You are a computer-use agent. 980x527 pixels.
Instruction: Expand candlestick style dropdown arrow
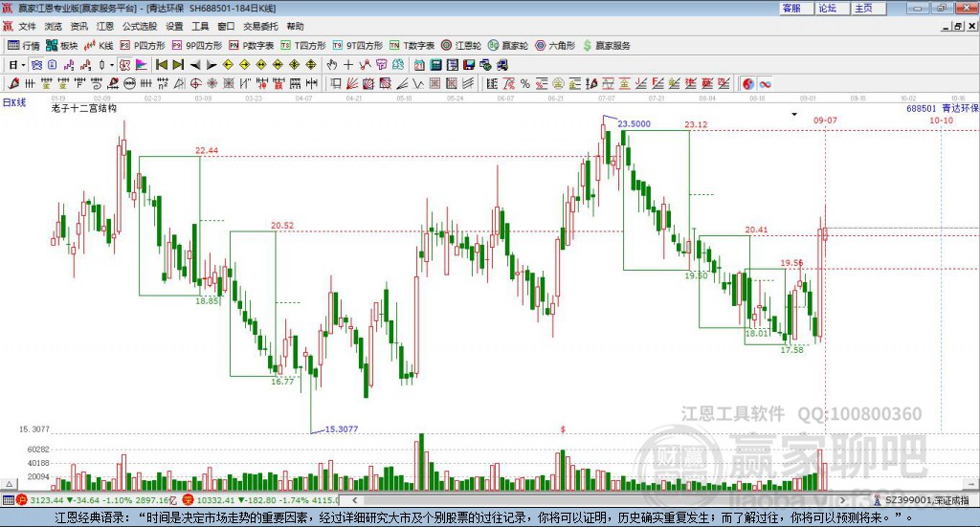coord(112,65)
